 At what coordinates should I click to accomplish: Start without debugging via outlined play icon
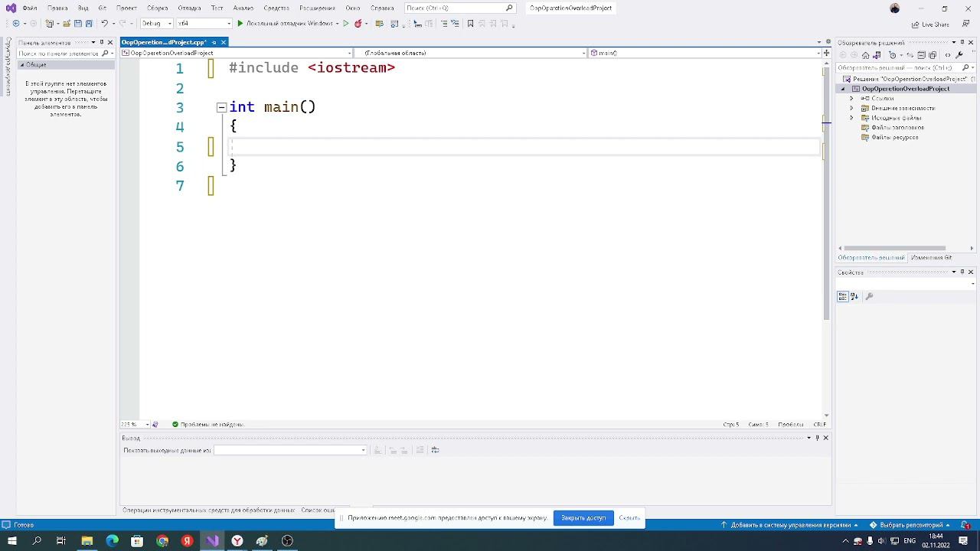click(x=346, y=24)
